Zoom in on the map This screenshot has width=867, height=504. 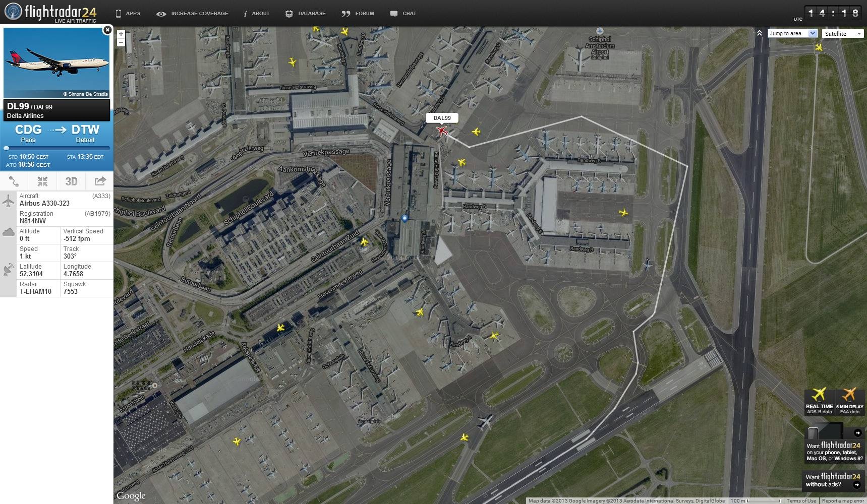(121, 34)
